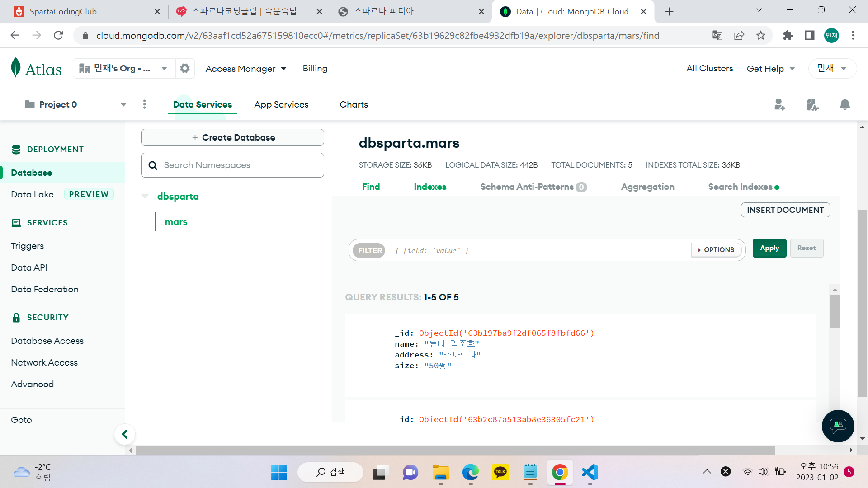Screen dimensions: 868x488
Task: Open Schema Anti-Patterns tab
Action: (533, 187)
